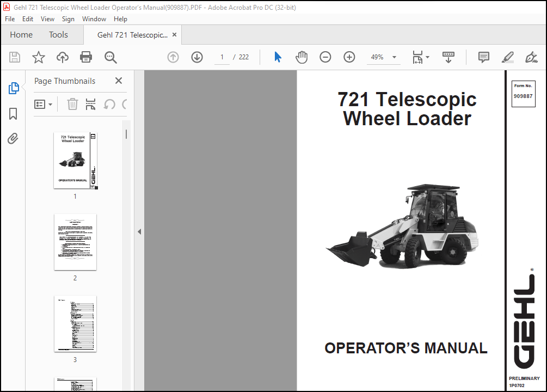
Task: Zoom in with plus icon
Action: 349,57
